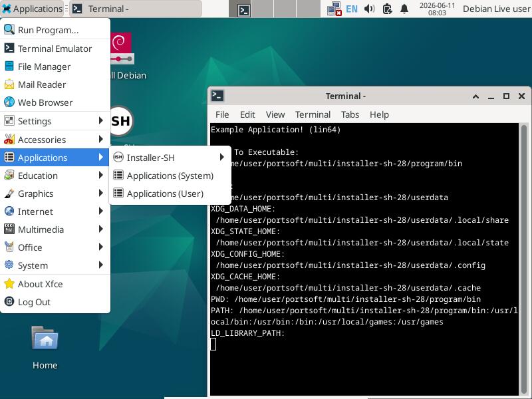Image resolution: width=532 pixels, height=399 pixels.
Task: Expand the Settings submenu
Action: click(x=55, y=121)
